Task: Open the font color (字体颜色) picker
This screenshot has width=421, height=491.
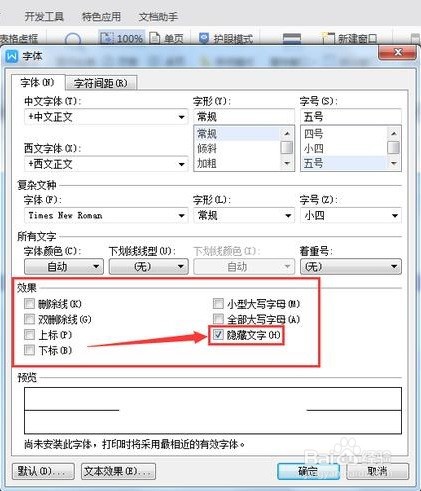Action: (64, 266)
